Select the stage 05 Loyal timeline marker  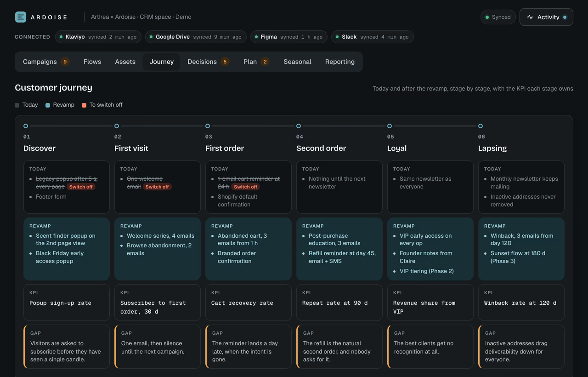tap(390, 126)
